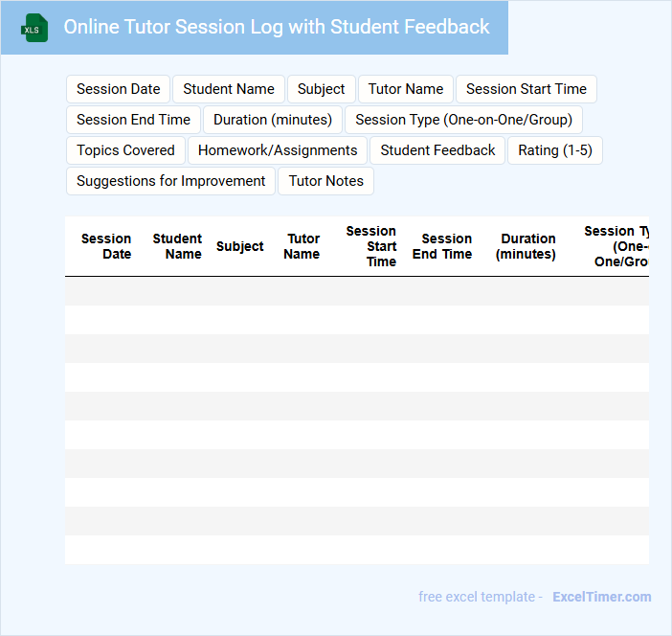Click the 'free excel template -' footer text
The image size is (672, 636).
tap(481, 597)
